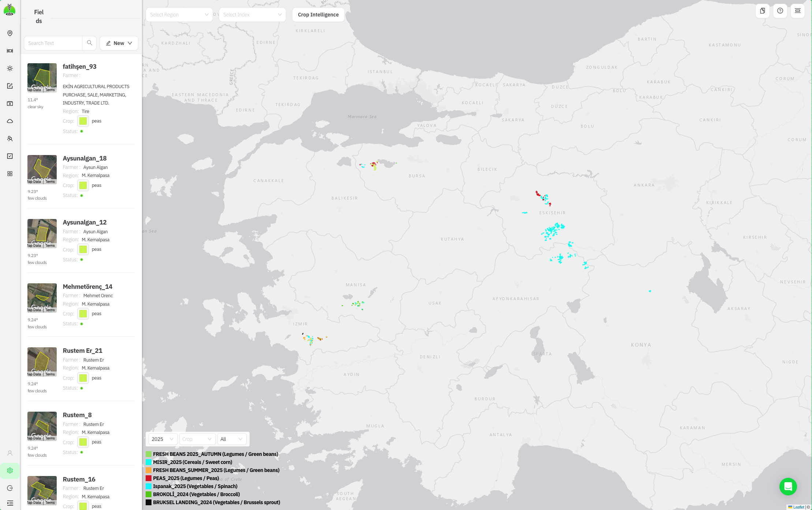Image resolution: width=812 pixels, height=510 pixels.
Task: Expand the Select Region dropdown
Action: coord(179,15)
